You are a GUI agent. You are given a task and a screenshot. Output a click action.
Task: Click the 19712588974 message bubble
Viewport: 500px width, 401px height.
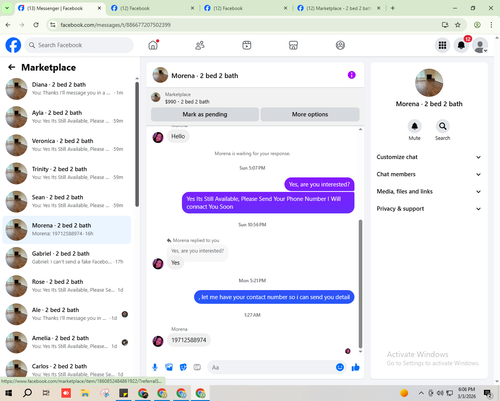coord(189,340)
